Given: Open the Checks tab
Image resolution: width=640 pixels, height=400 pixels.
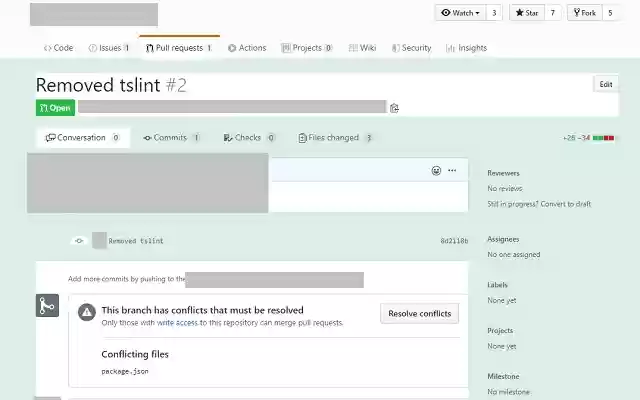Looking at the screenshot, I should tap(249, 138).
